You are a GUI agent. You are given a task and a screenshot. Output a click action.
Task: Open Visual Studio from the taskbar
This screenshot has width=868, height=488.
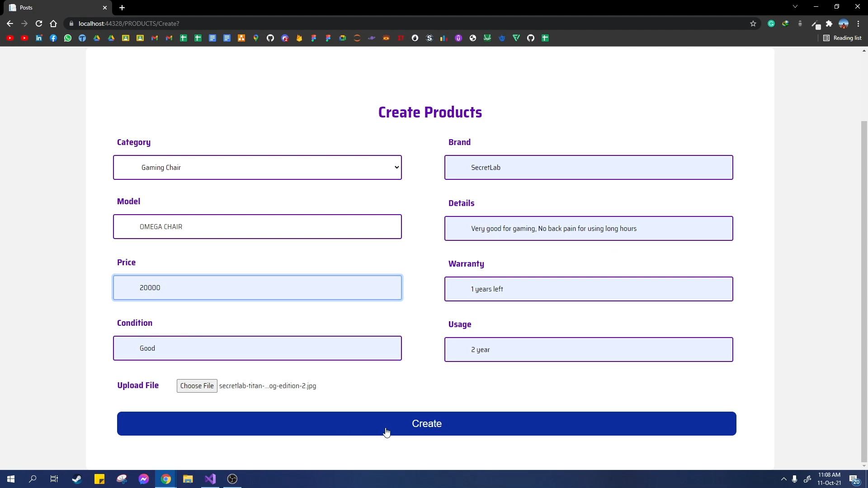(210, 479)
